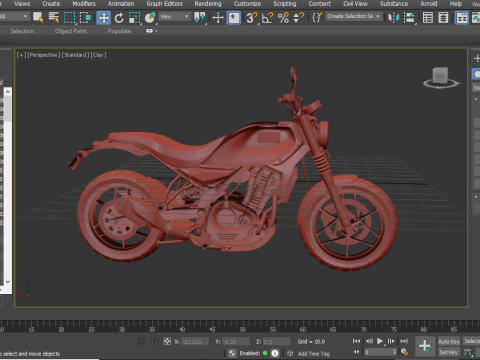Click Use Pivot Point Center icon
The height and width of the screenshot is (360, 480).
[x=200, y=17]
